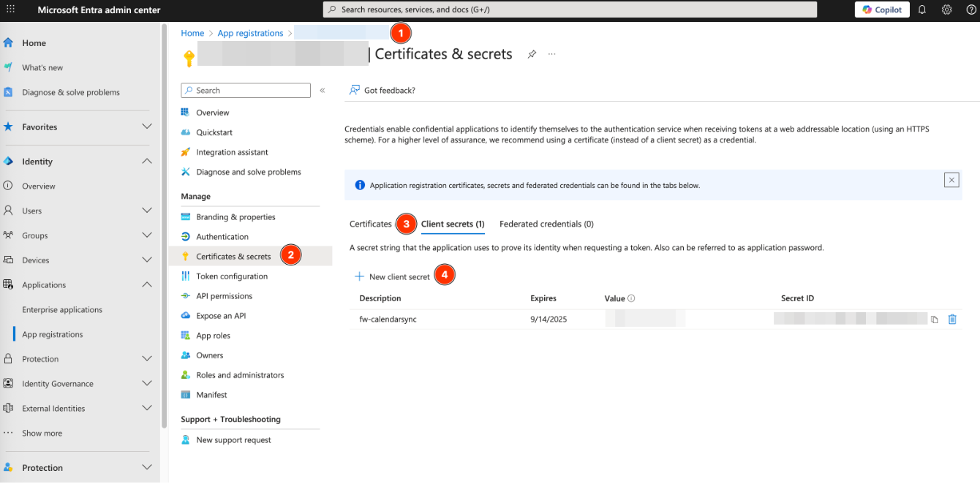Click the search resources, services, and docs field
The width and height of the screenshot is (980, 484).
[x=570, y=10]
